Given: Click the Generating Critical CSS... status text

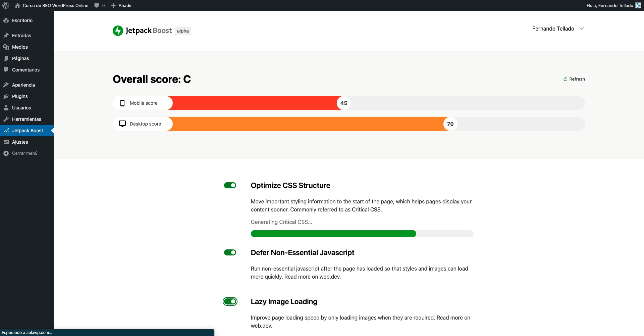Looking at the screenshot, I should (x=281, y=222).
